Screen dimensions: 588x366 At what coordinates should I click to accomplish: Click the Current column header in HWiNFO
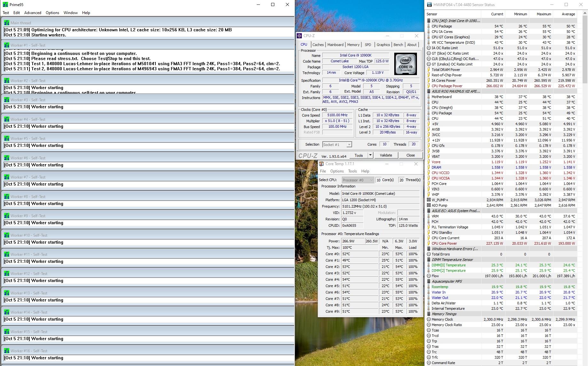click(493, 14)
